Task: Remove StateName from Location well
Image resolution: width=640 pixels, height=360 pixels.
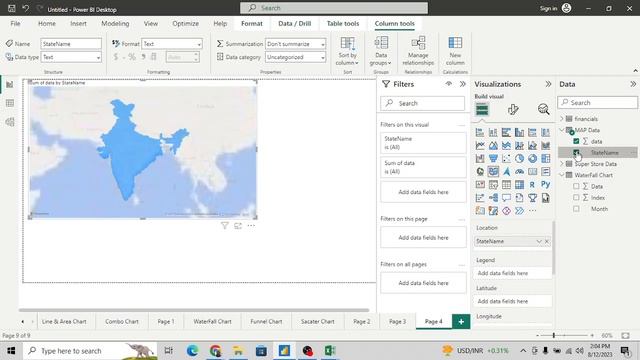Action: [x=547, y=241]
